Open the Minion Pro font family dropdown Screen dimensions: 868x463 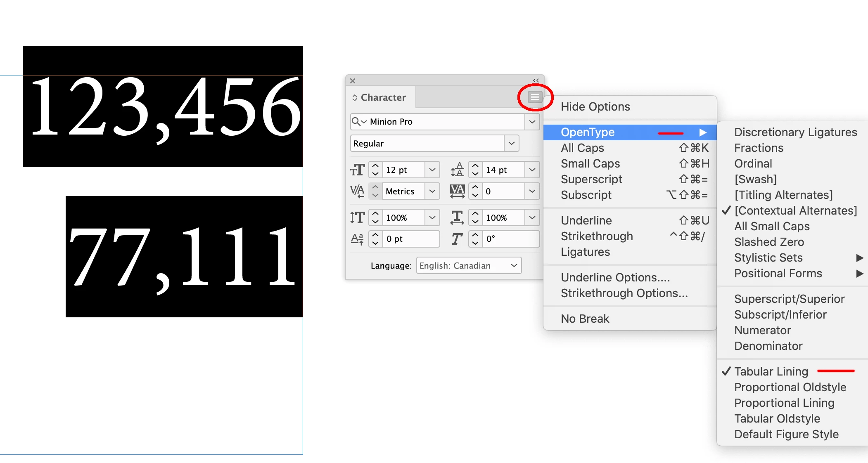[532, 122]
